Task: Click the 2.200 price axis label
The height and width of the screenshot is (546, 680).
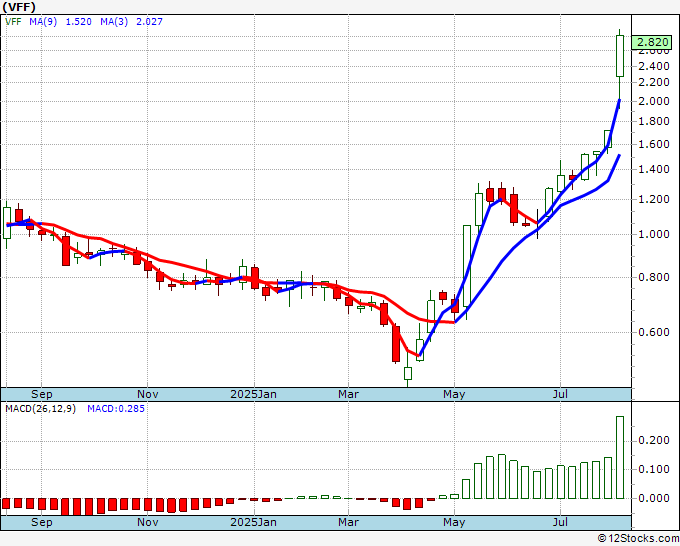Action: (x=654, y=82)
